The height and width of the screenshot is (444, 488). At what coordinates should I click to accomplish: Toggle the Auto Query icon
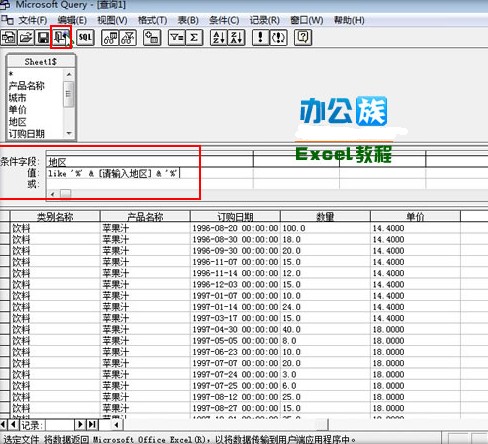pyautogui.click(x=278, y=37)
